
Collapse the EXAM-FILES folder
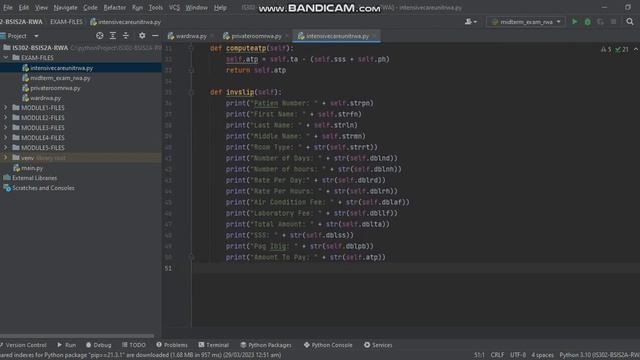(5, 58)
